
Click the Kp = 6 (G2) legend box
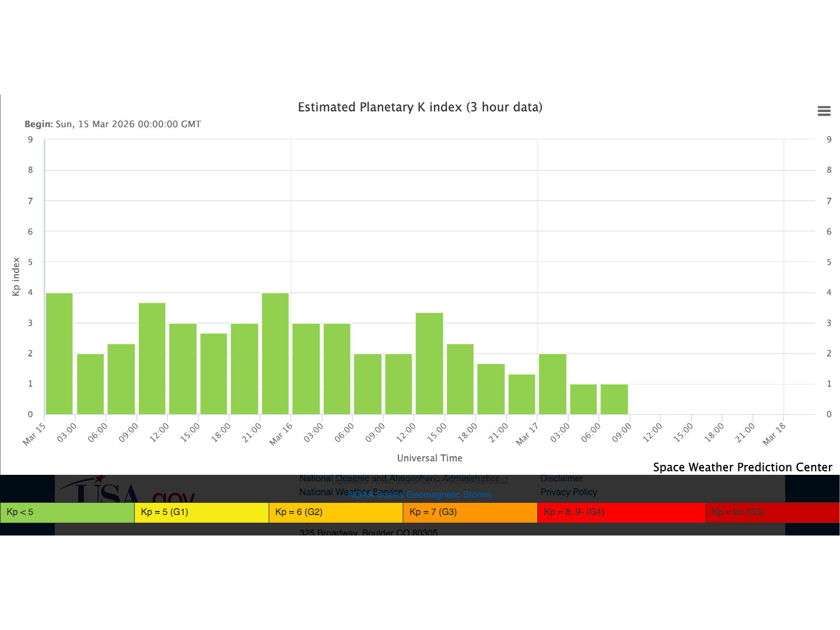(x=335, y=512)
